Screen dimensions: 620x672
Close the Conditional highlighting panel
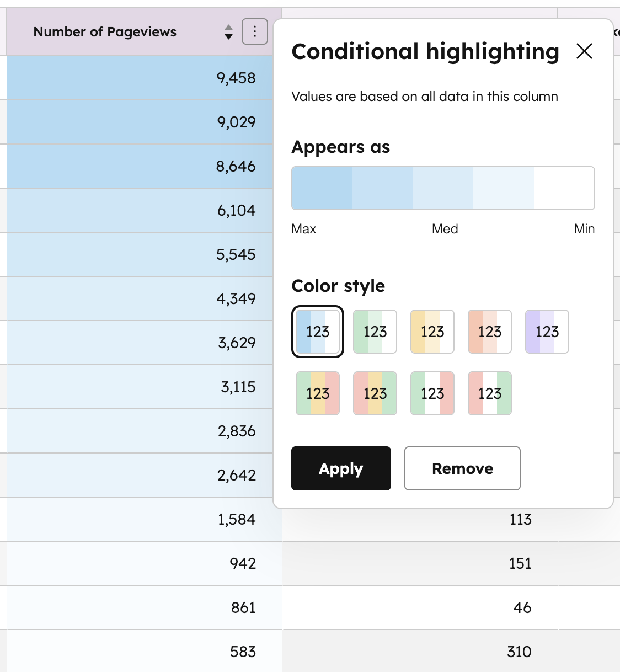pos(584,51)
